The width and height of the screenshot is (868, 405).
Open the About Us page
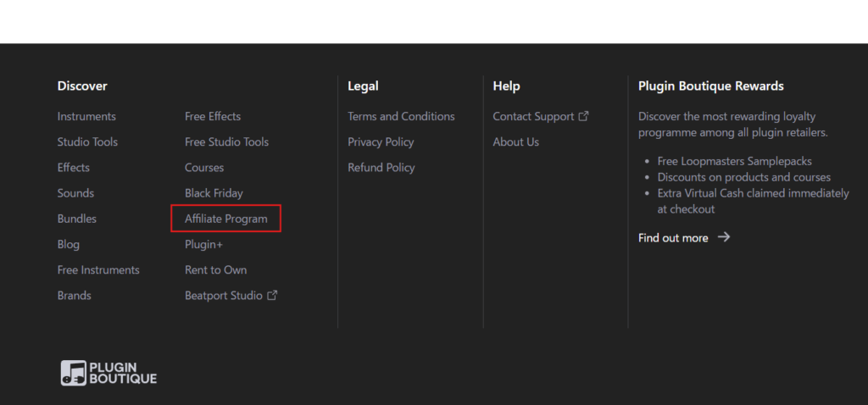click(x=515, y=142)
